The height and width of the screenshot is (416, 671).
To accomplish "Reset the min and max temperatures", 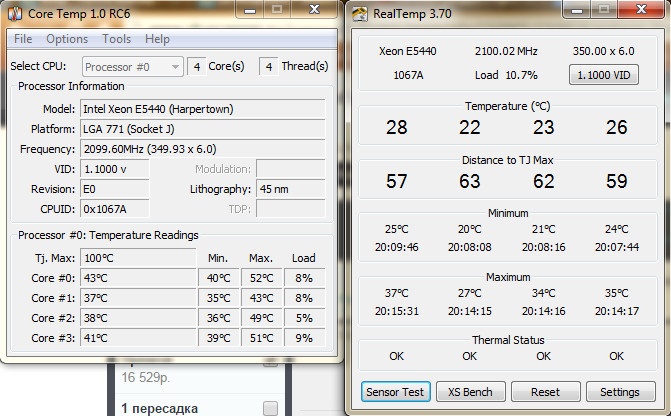I will click(x=544, y=391).
